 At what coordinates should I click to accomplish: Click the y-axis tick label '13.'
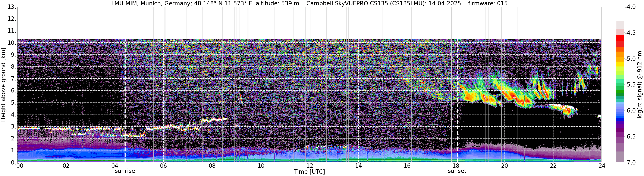point(12,7)
